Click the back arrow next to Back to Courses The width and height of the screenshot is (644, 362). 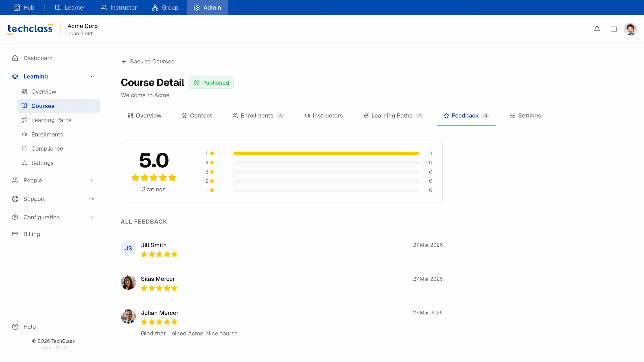[124, 61]
